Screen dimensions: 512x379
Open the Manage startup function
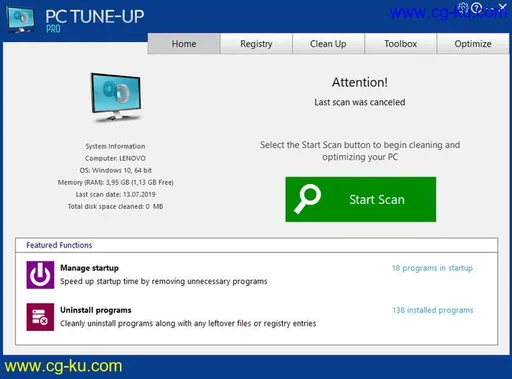click(89, 268)
